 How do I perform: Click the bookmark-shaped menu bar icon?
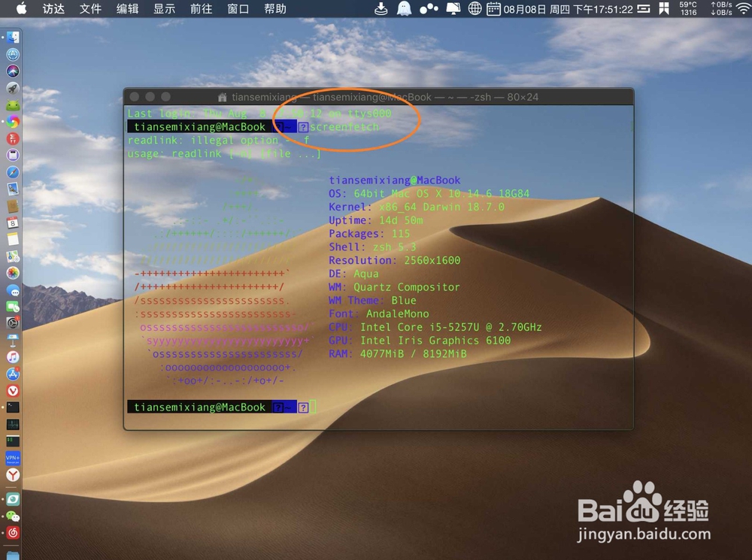pos(664,8)
